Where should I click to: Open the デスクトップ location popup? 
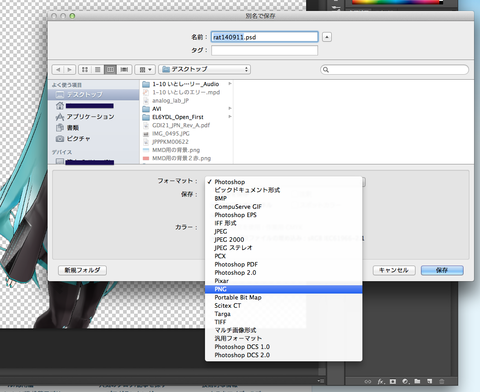pos(204,69)
